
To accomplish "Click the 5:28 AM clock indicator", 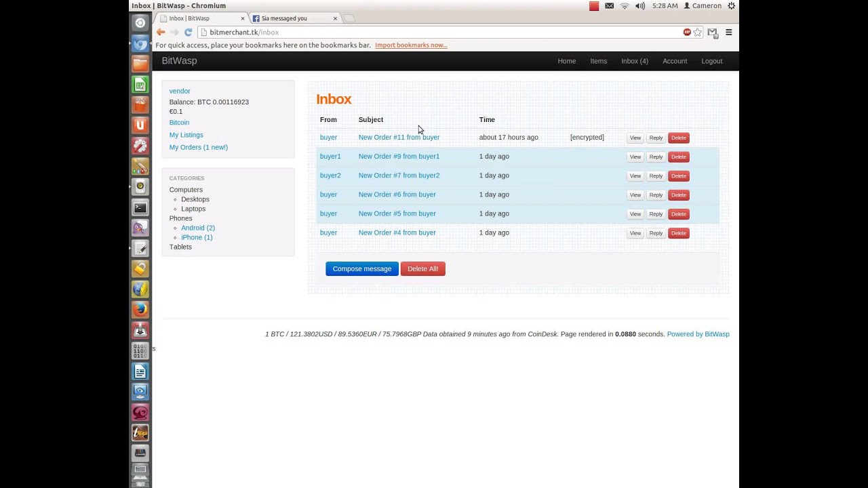I will pyautogui.click(x=665, y=6).
